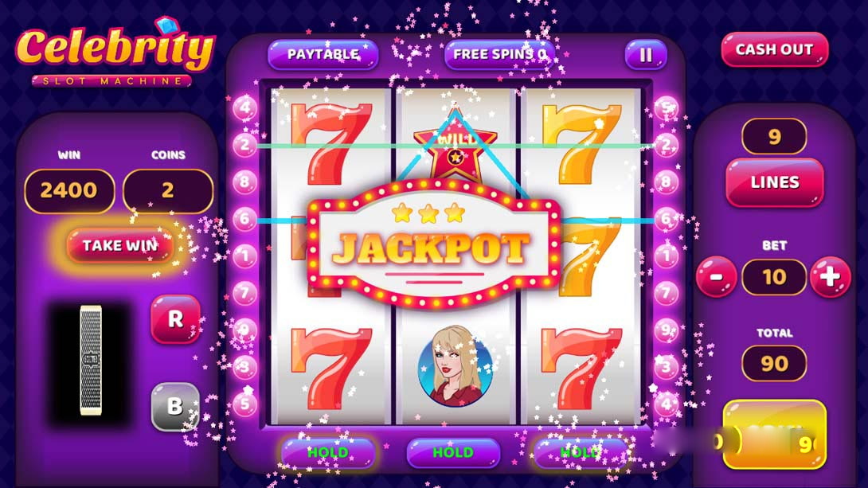This screenshot has height=488, width=868.
Task: Click the FREE SPINS counter button
Action: click(499, 54)
